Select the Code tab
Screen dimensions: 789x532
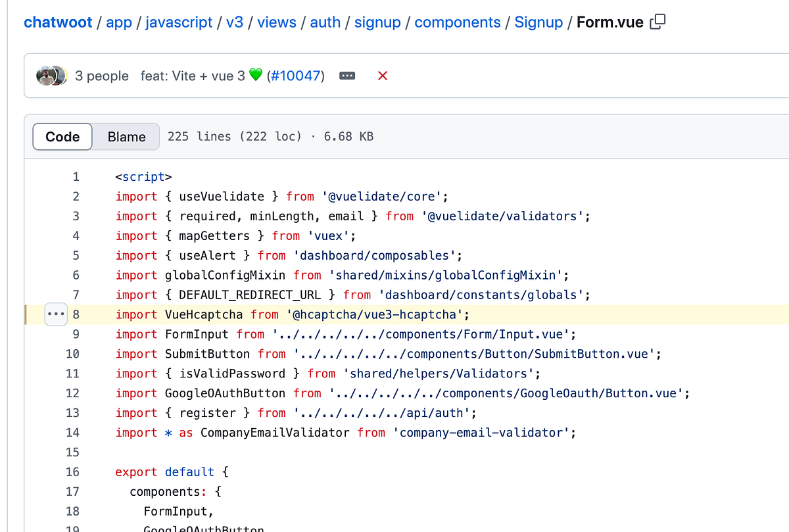[62, 136]
